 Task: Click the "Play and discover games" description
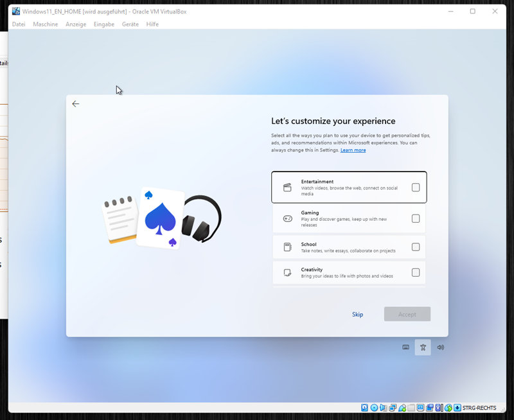pos(344,222)
